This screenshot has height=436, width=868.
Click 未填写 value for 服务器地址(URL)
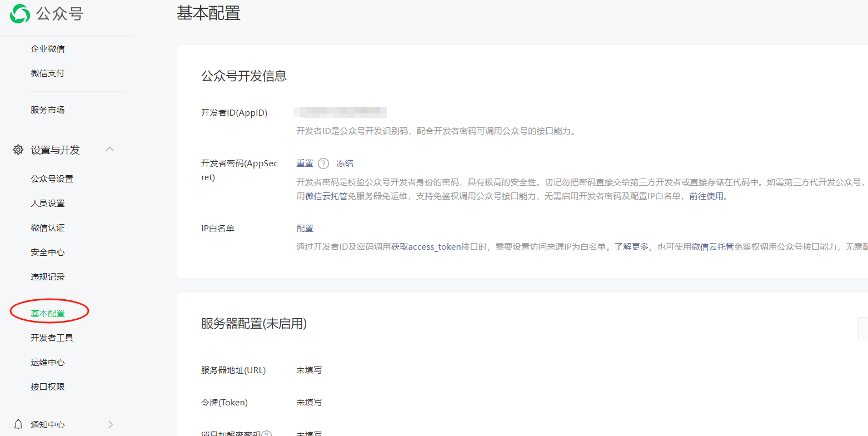(309, 370)
